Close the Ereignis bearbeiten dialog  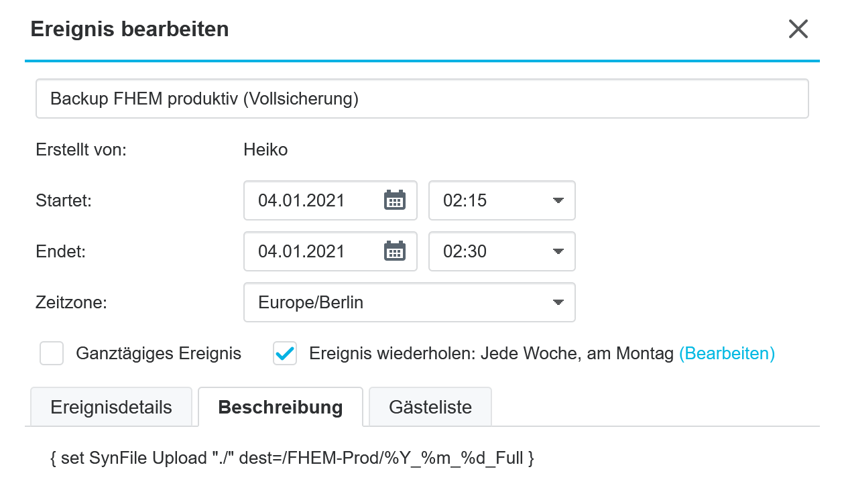(798, 29)
